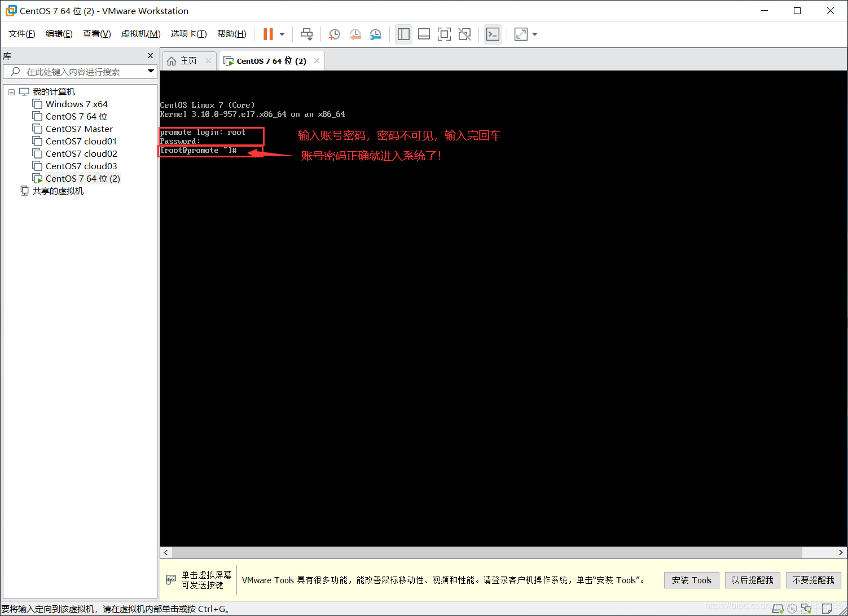
Task: Collapse the 我的计算机 tree node
Action: 11,92
